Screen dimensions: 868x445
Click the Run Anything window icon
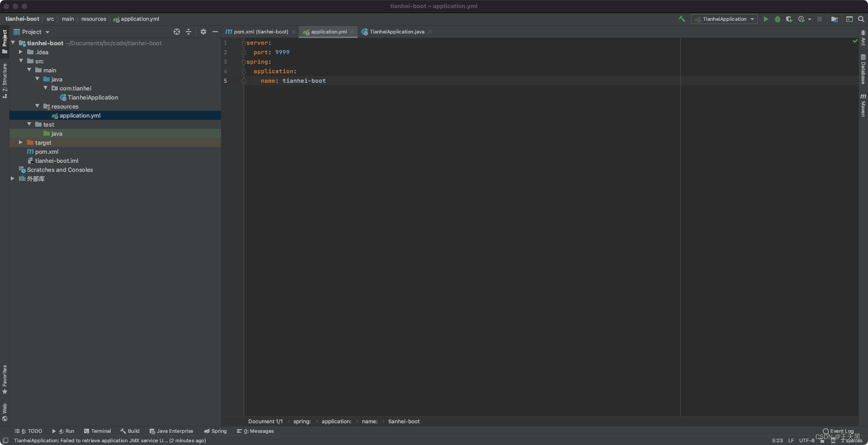[x=849, y=19]
